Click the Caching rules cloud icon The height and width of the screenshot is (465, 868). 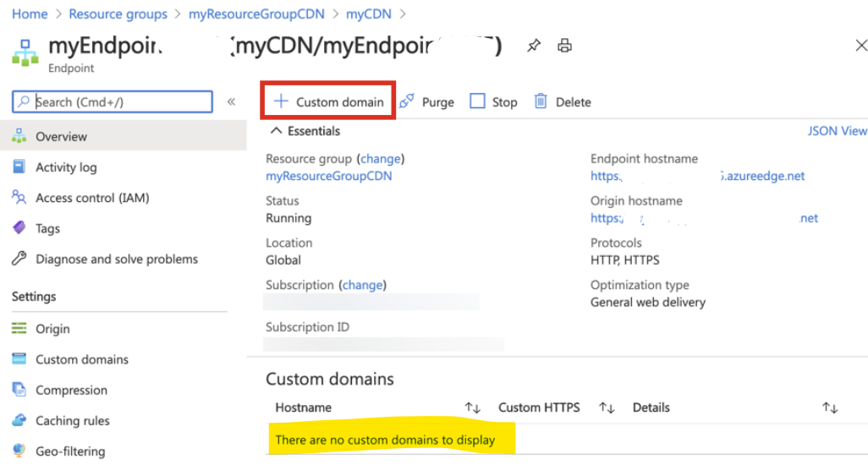19,420
